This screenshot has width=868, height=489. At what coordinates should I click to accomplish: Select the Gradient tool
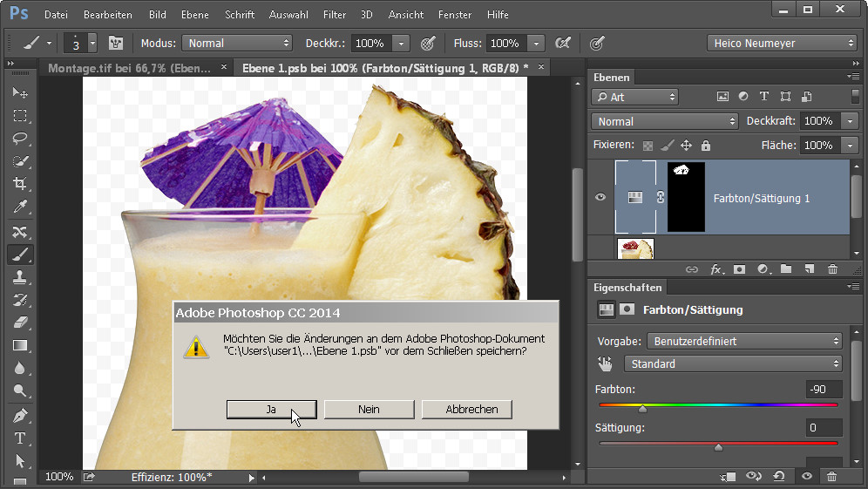pos(20,345)
